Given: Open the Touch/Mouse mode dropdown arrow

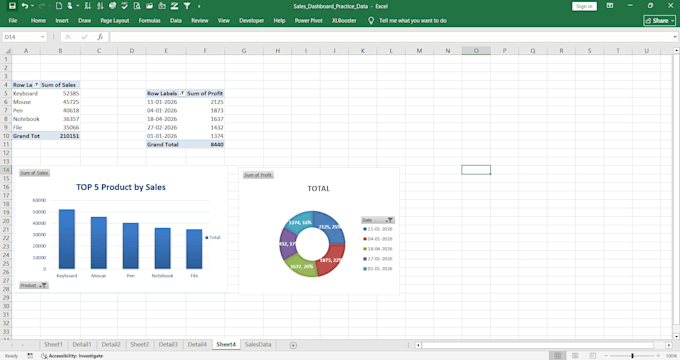Looking at the screenshot, I should pyautogui.click(x=78, y=6).
